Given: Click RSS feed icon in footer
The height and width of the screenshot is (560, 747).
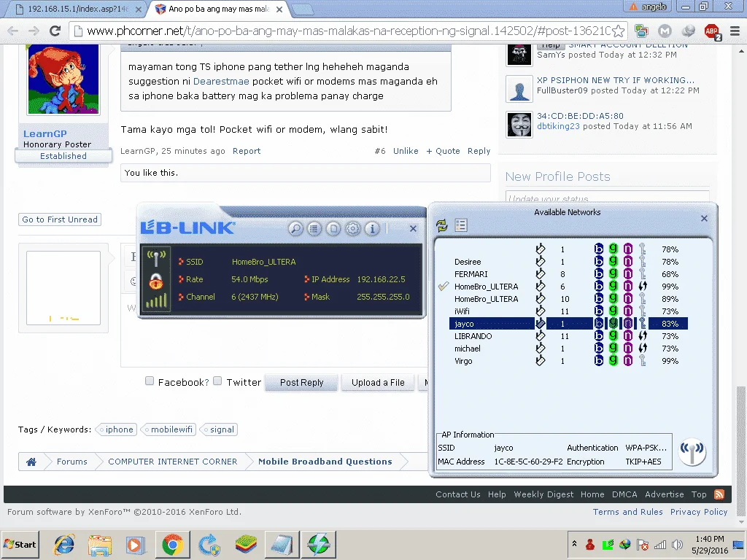Looking at the screenshot, I should pos(719,494).
